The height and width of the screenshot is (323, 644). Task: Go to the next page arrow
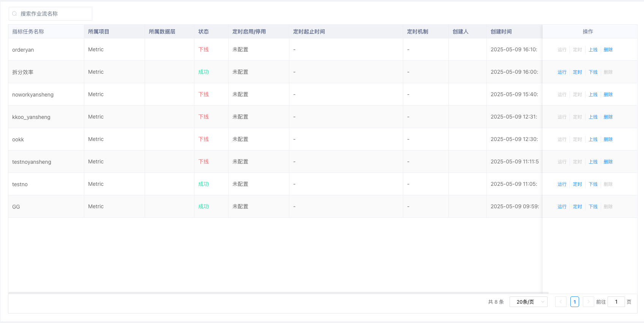[x=589, y=302]
